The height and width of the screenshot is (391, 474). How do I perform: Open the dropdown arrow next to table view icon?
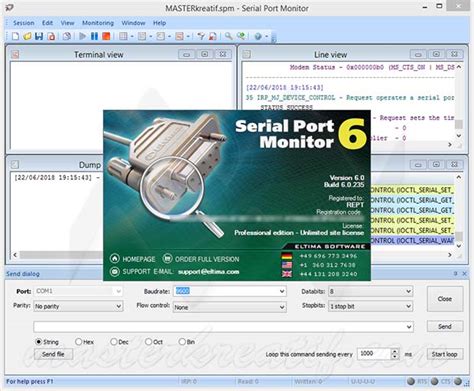(132, 36)
